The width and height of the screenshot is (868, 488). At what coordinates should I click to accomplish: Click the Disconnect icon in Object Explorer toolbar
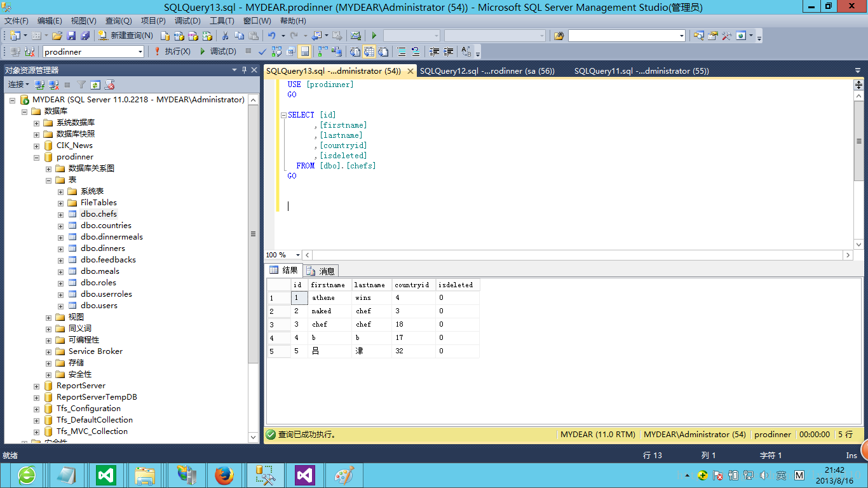(x=53, y=85)
